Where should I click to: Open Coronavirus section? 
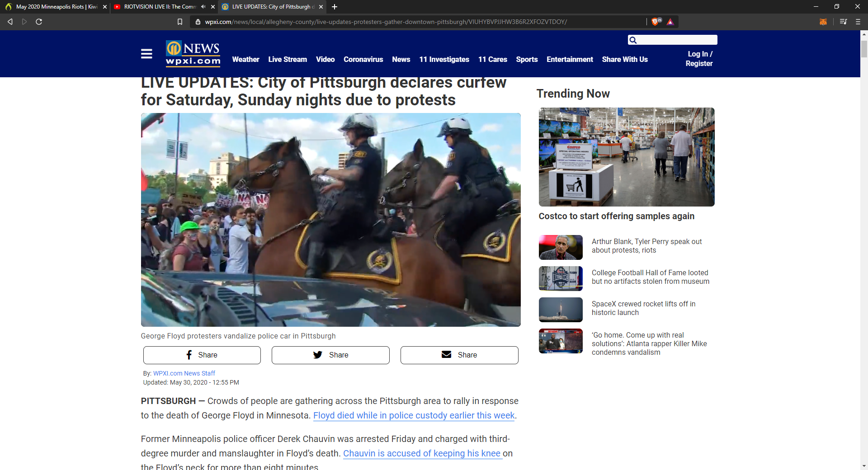point(363,59)
